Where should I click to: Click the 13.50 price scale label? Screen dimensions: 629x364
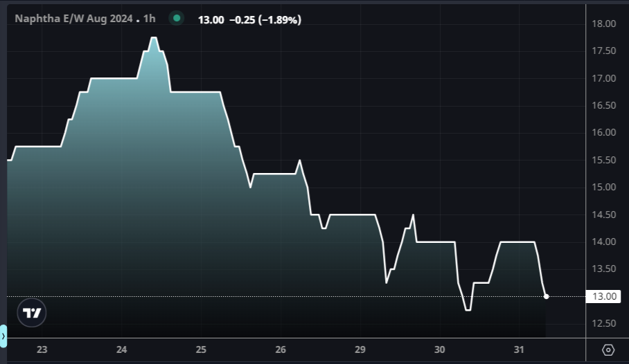coord(604,269)
